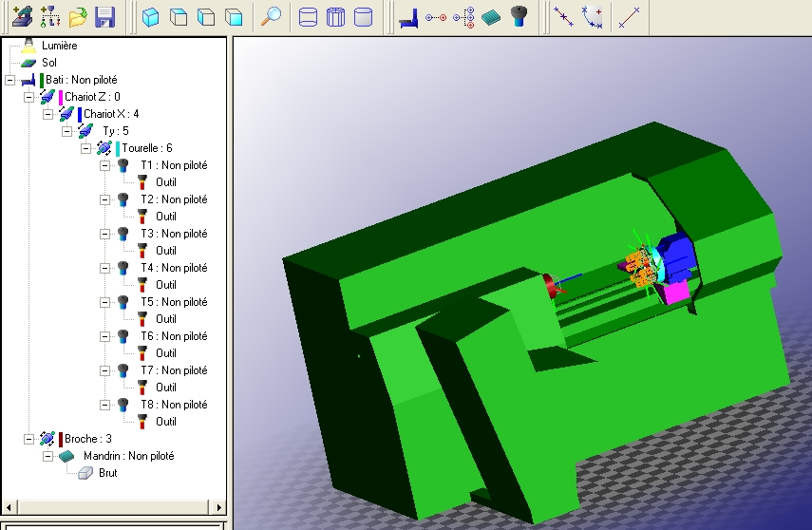
Task: Choose the meshed wireframe cylinder display
Action: pyautogui.click(x=335, y=17)
